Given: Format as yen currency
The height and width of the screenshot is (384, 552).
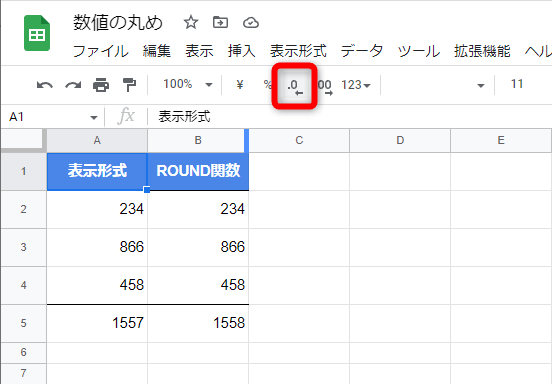Looking at the screenshot, I should click(240, 84).
